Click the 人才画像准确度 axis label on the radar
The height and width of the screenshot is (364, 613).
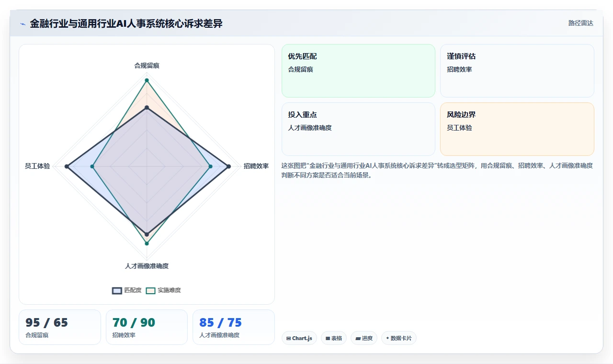point(147,266)
